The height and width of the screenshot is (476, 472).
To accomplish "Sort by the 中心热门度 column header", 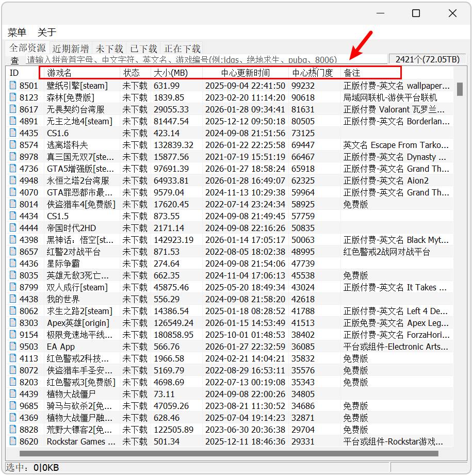I will (314, 73).
